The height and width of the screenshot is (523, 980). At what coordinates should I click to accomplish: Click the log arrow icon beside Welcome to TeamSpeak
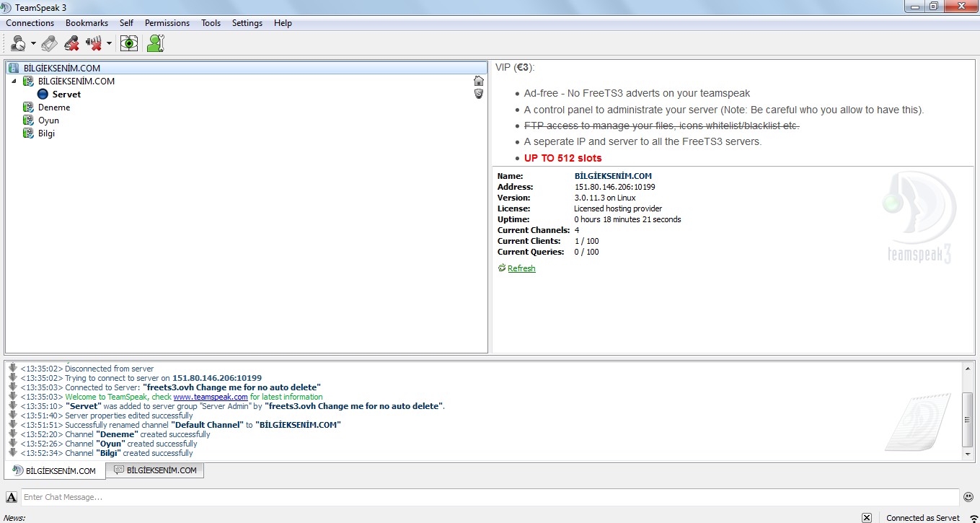pos(12,397)
